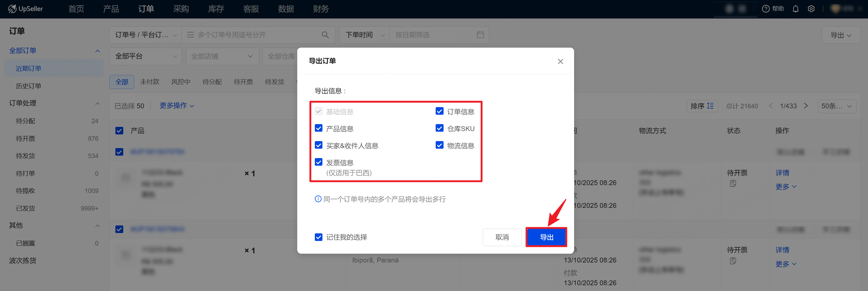
Task: Click the notification bell icon
Action: point(795,9)
